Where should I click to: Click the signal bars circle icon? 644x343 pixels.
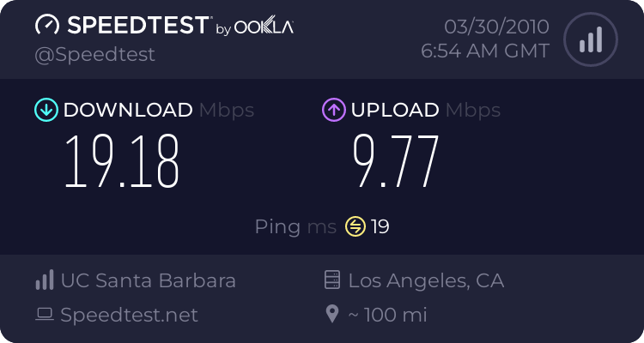click(590, 39)
